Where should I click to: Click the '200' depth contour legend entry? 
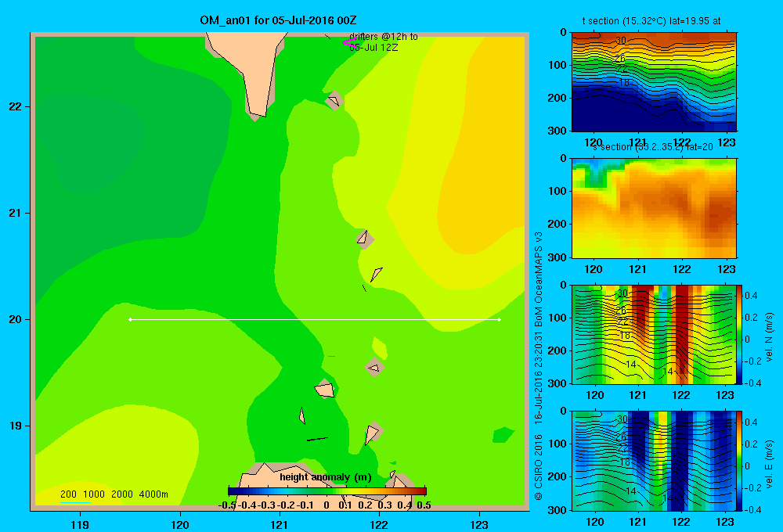coord(68,494)
